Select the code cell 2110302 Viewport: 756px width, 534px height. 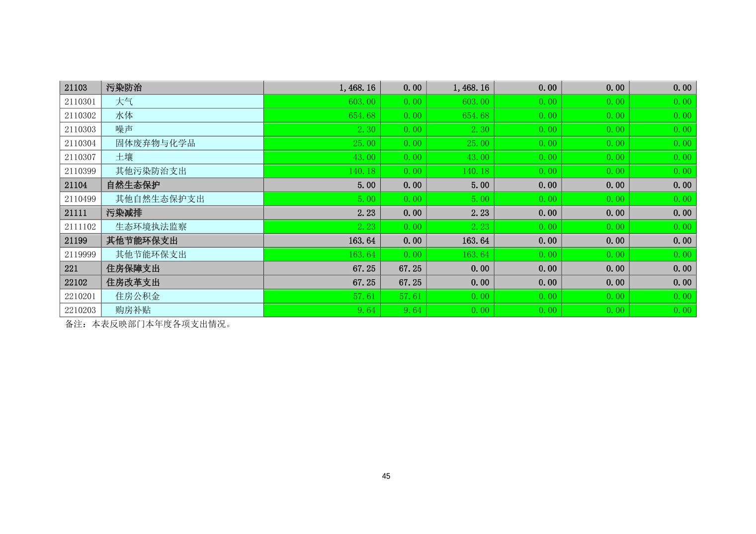pos(80,115)
